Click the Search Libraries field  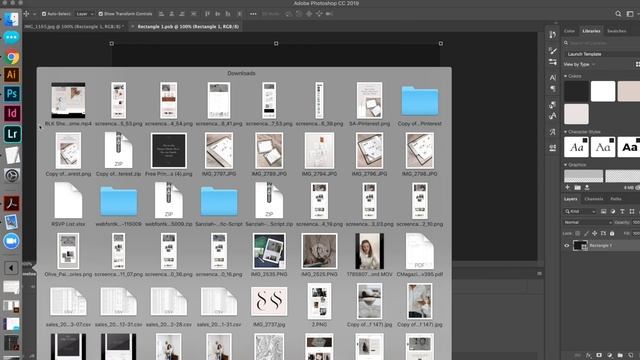[602, 43]
